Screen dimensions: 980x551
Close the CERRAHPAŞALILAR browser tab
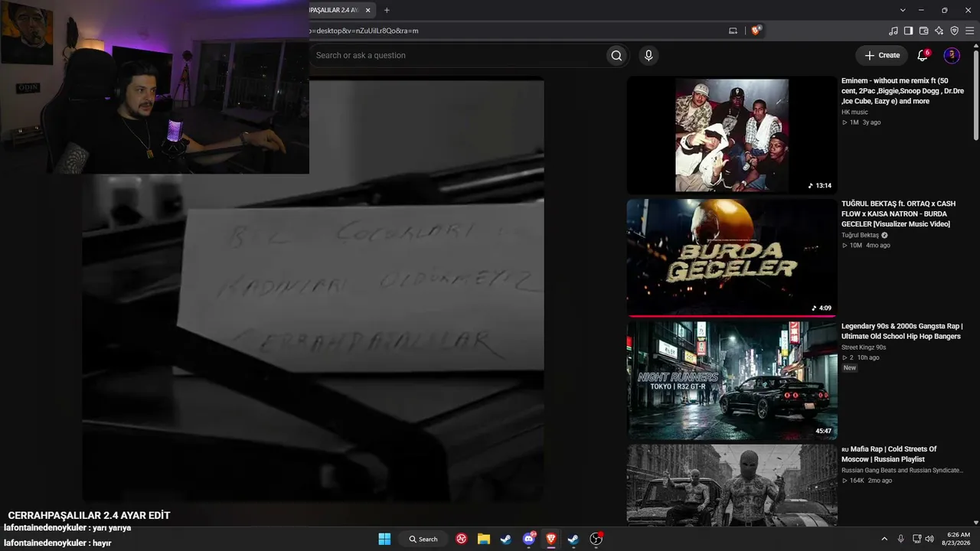pyautogui.click(x=368, y=10)
